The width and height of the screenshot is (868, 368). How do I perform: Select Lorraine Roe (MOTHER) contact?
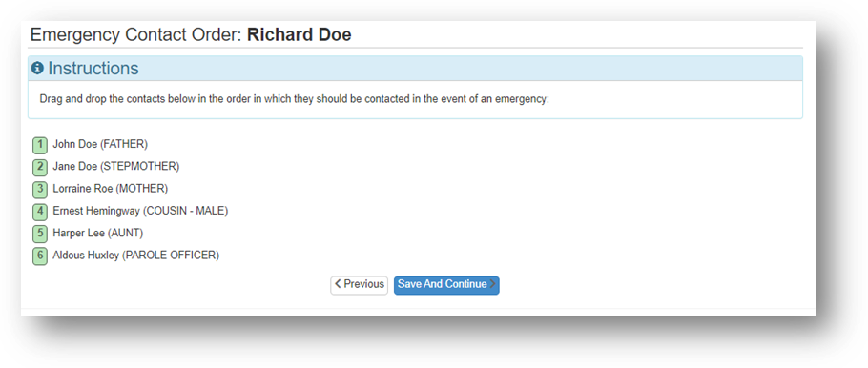110,189
